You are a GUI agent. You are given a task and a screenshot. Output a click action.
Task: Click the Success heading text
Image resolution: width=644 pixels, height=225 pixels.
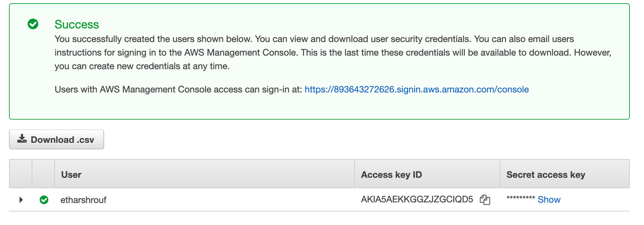click(x=76, y=25)
